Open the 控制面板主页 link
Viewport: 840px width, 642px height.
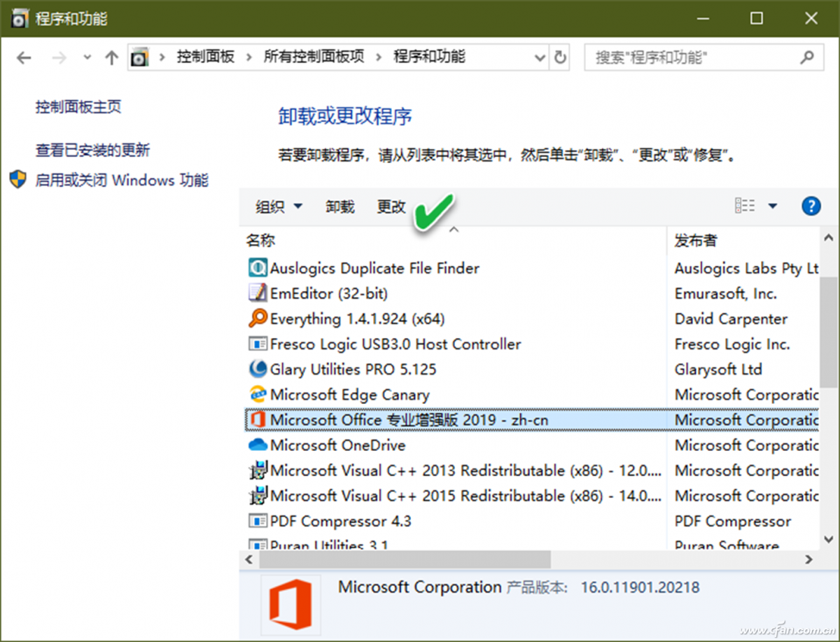77,107
